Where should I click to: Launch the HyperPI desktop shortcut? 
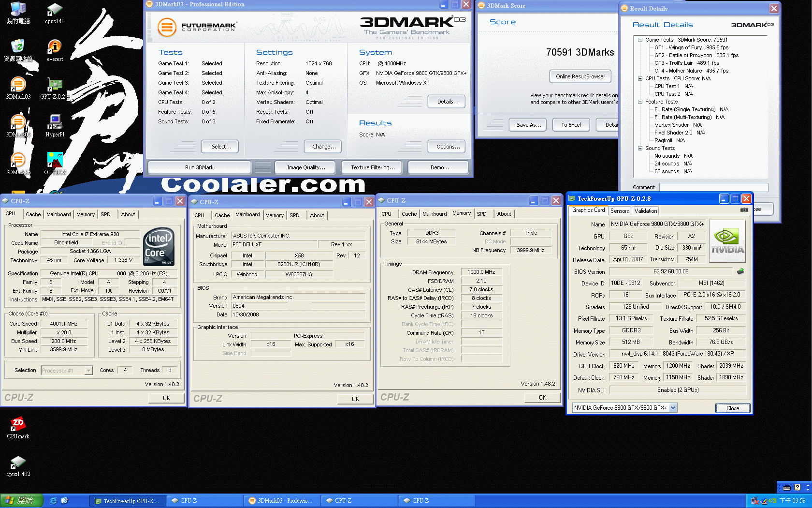(x=55, y=126)
